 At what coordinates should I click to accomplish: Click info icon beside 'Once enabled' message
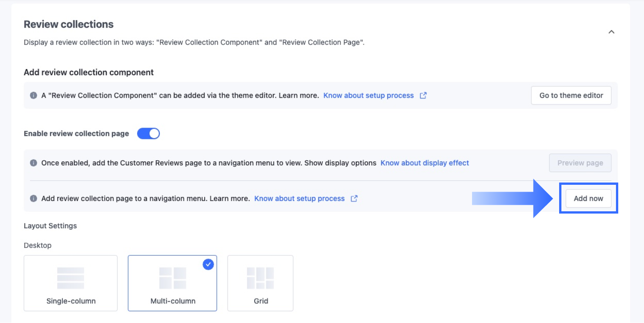point(33,163)
